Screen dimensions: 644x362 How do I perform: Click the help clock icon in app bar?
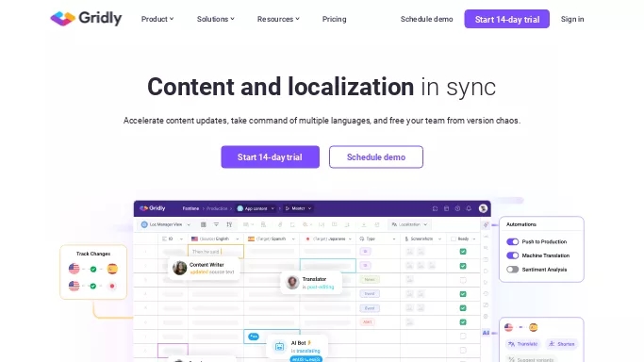click(x=457, y=208)
